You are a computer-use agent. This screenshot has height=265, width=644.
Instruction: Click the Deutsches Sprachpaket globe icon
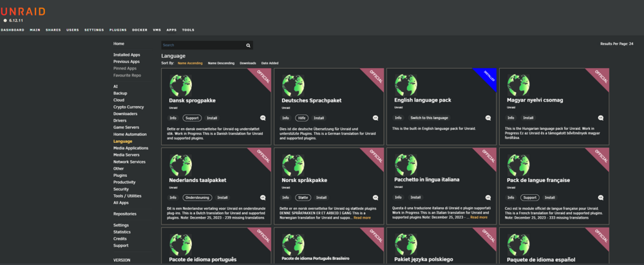(293, 86)
